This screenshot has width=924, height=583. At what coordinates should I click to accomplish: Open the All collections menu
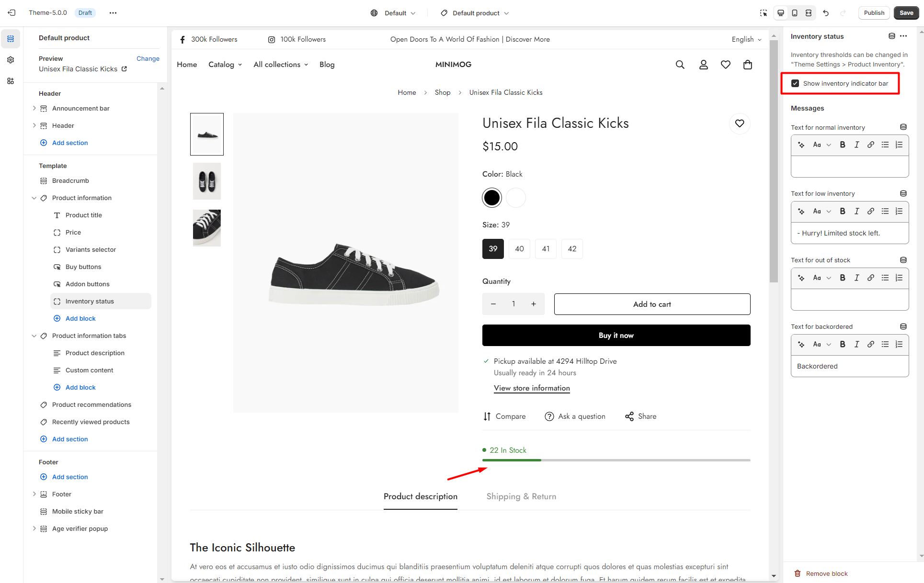click(x=281, y=65)
